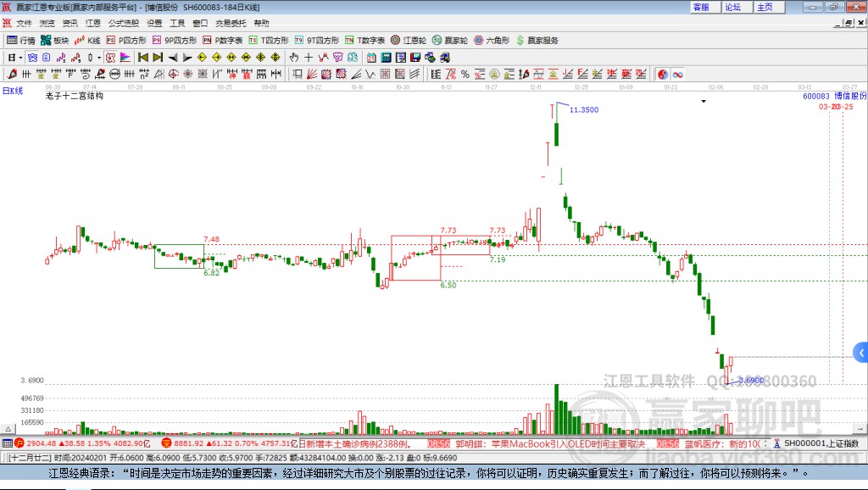Click the 客服 customer service button
The width and height of the screenshot is (868, 490).
pyautogui.click(x=704, y=7)
